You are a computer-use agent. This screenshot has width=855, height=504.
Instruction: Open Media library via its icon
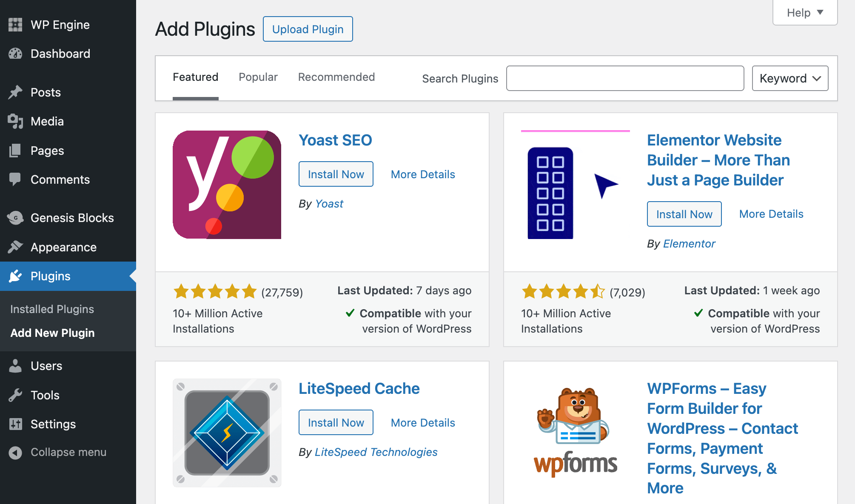click(x=15, y=121)
